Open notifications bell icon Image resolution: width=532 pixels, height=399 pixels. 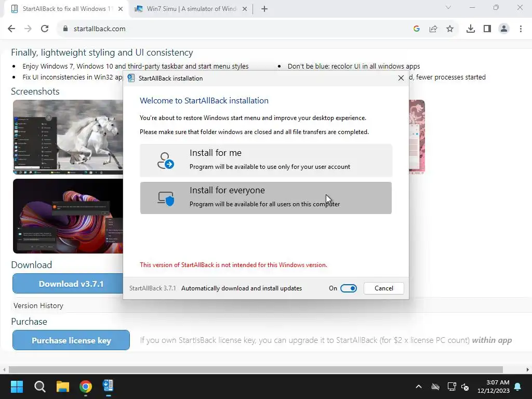tap(518, 387)
